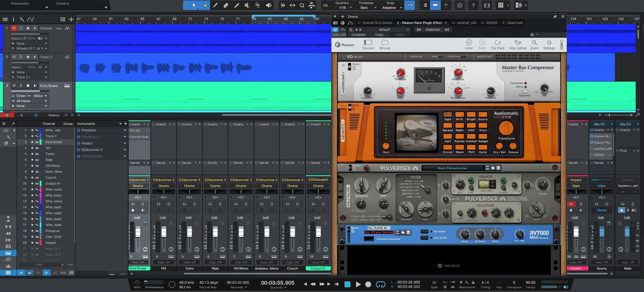Open wrench options above track list

click(22, 19)
